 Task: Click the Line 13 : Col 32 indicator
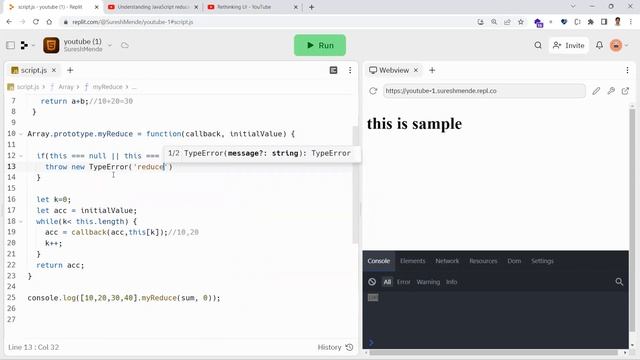tap(33, 347)
